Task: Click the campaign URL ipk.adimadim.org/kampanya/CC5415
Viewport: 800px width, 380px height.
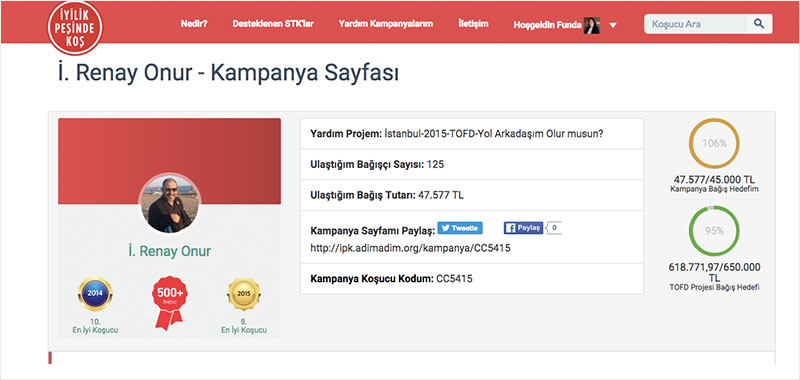Action: [x=411, y=248]
